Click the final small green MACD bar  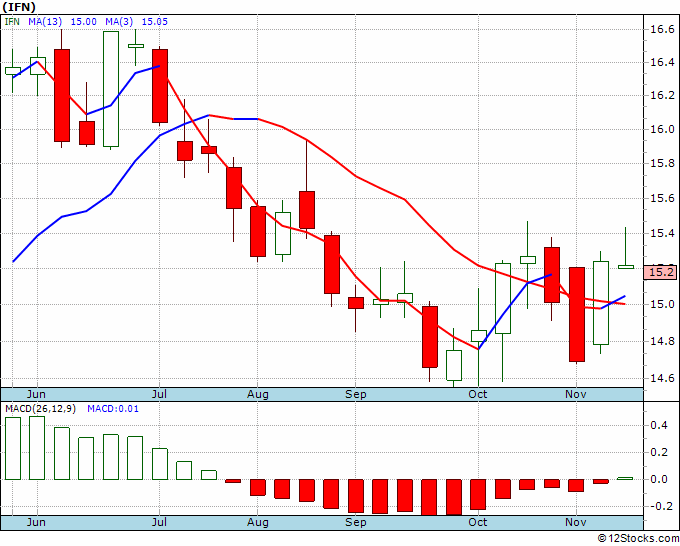coord(625,478)
